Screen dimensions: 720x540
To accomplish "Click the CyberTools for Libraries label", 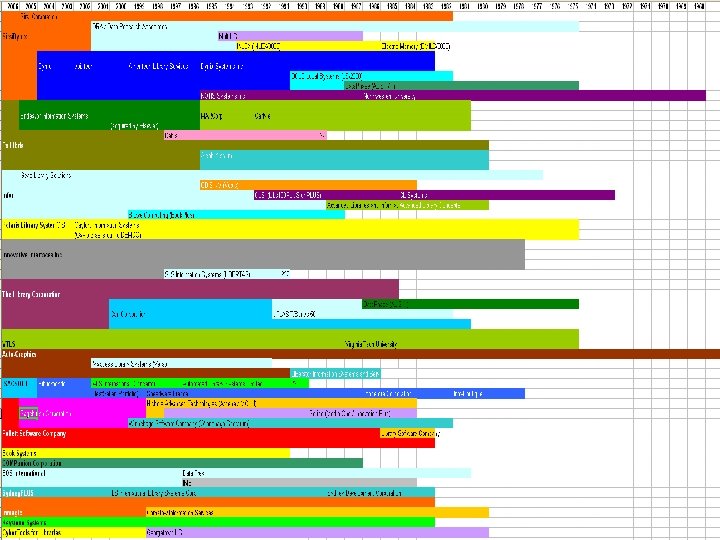I will tap(31, 533).
